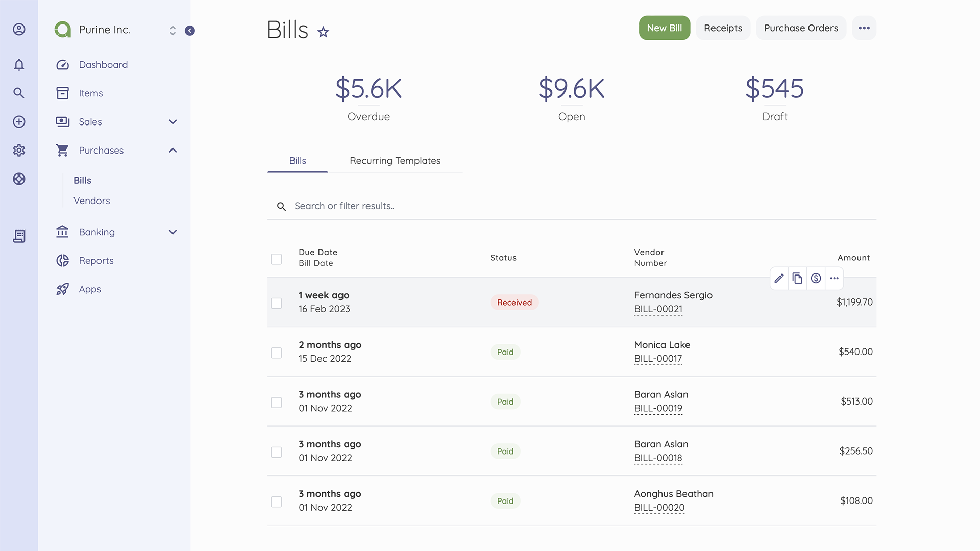Filter by the $5.6K Overdue total
This screenshot has height=551, width=980.
click(369, 98)
